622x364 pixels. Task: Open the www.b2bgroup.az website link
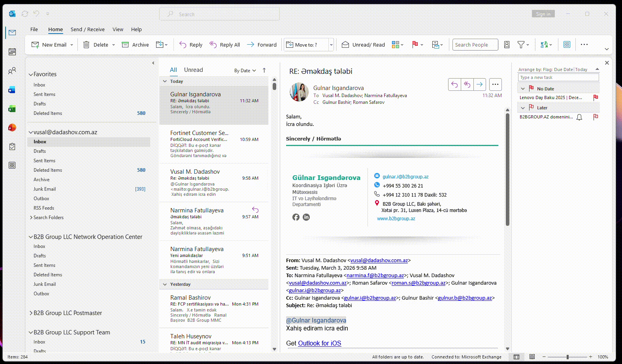(x=396, y=219)
